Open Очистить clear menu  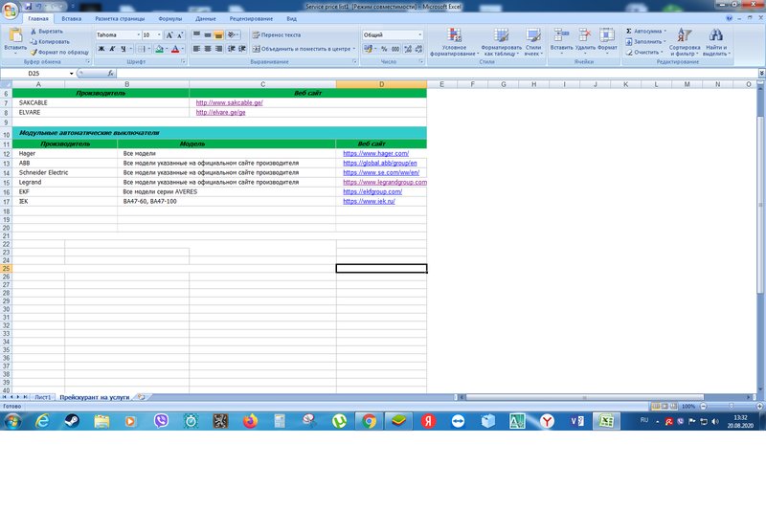coord(644,52)
